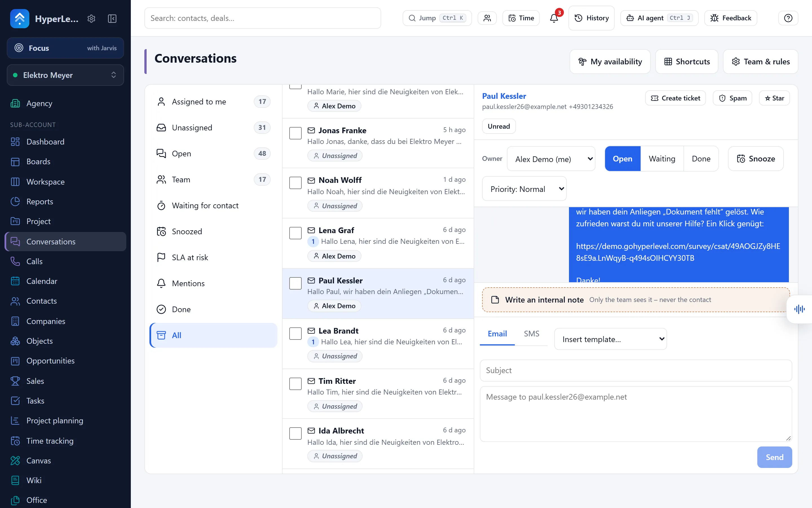Open Agency in the sidebar

tap(65, 104)
